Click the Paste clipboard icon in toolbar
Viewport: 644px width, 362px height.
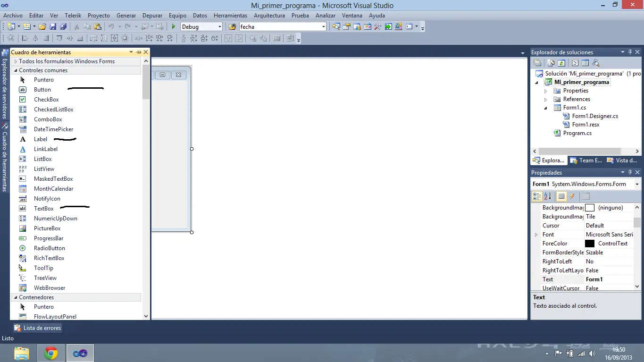(x=98, y=27)
